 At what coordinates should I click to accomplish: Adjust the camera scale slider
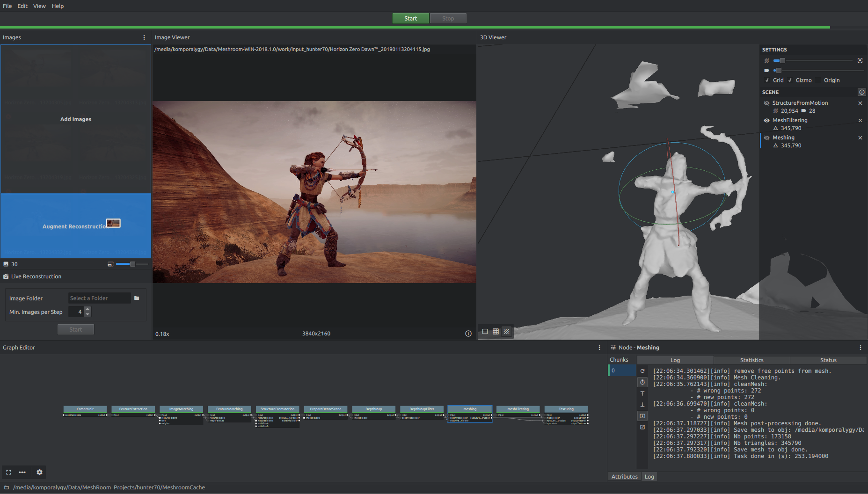point(818,70)
